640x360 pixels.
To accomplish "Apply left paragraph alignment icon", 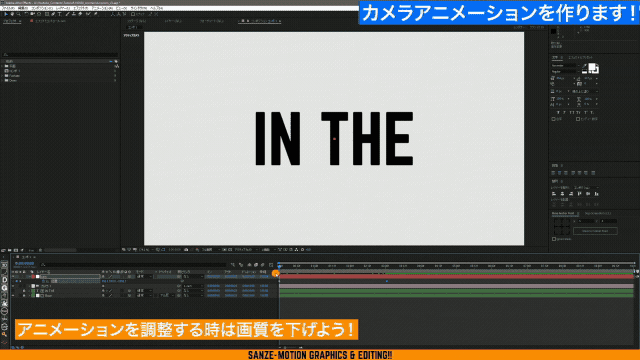I will [553, 173].
